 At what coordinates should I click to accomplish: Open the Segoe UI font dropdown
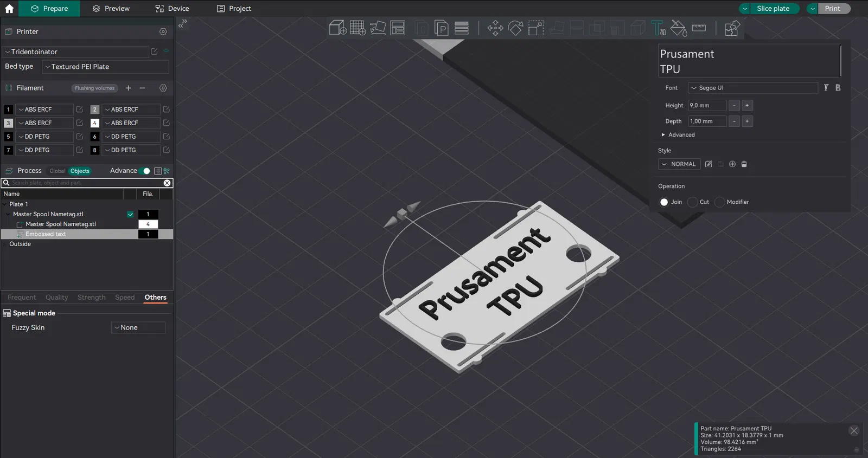753,88
